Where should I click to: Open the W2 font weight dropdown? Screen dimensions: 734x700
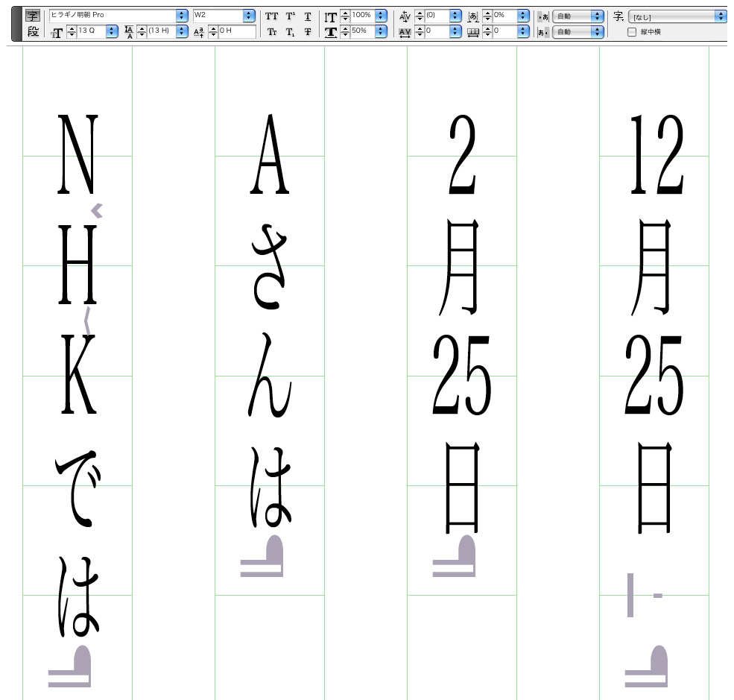pyautogui.click(x=249, y=16)
